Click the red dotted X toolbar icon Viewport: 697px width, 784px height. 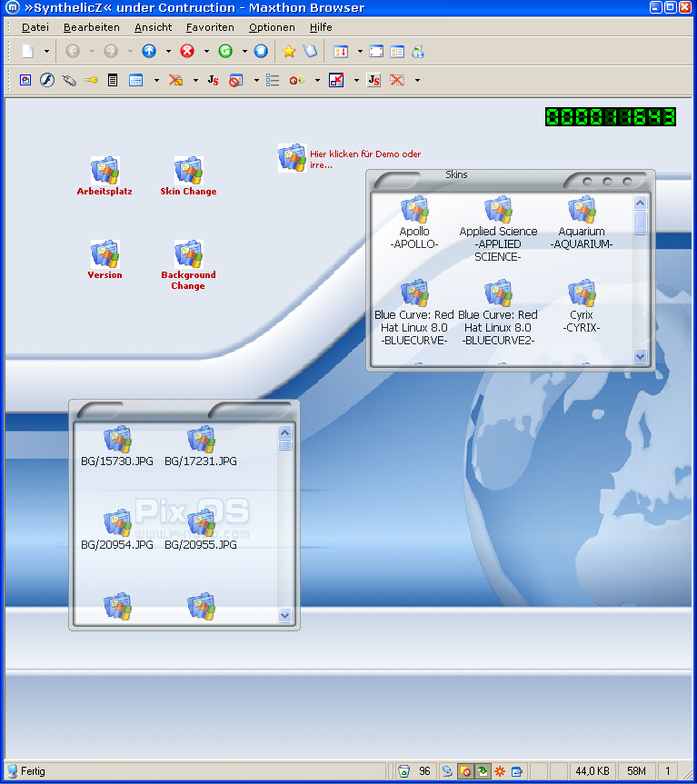point(397,80)
